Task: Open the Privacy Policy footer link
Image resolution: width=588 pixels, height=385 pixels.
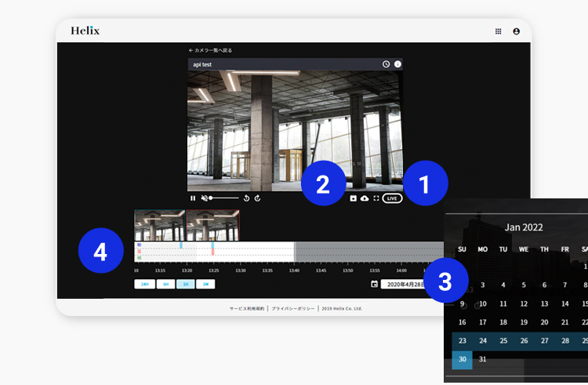Action: (293, 308)
